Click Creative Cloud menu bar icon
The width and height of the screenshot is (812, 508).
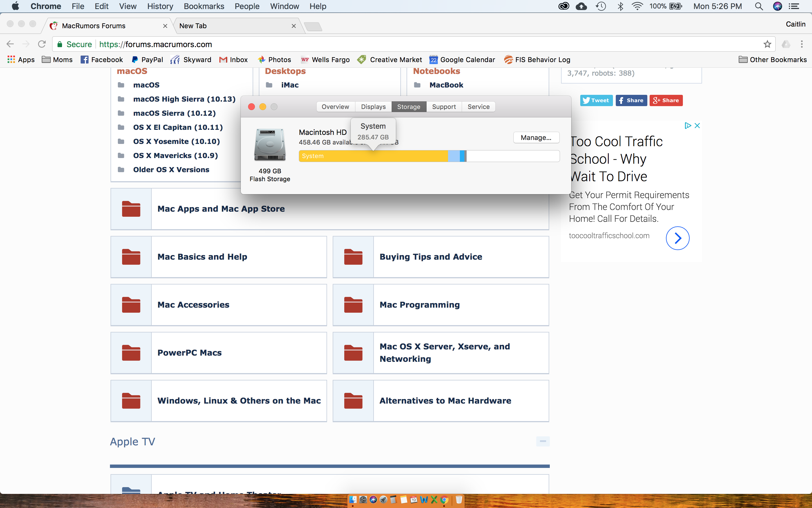564,6
